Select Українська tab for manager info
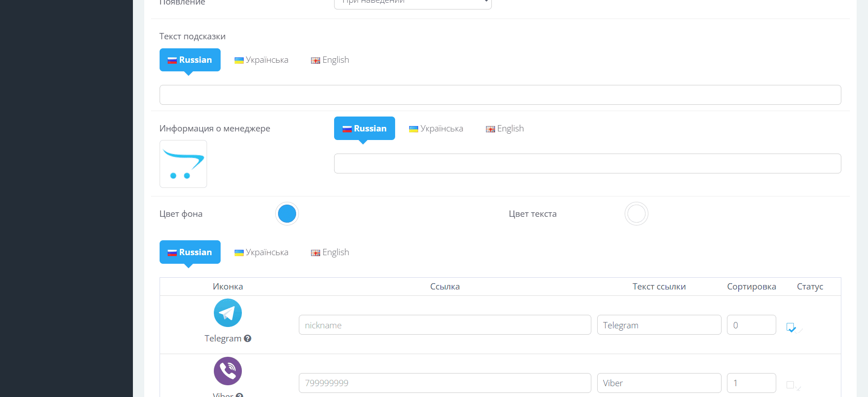 coord(436,128)
